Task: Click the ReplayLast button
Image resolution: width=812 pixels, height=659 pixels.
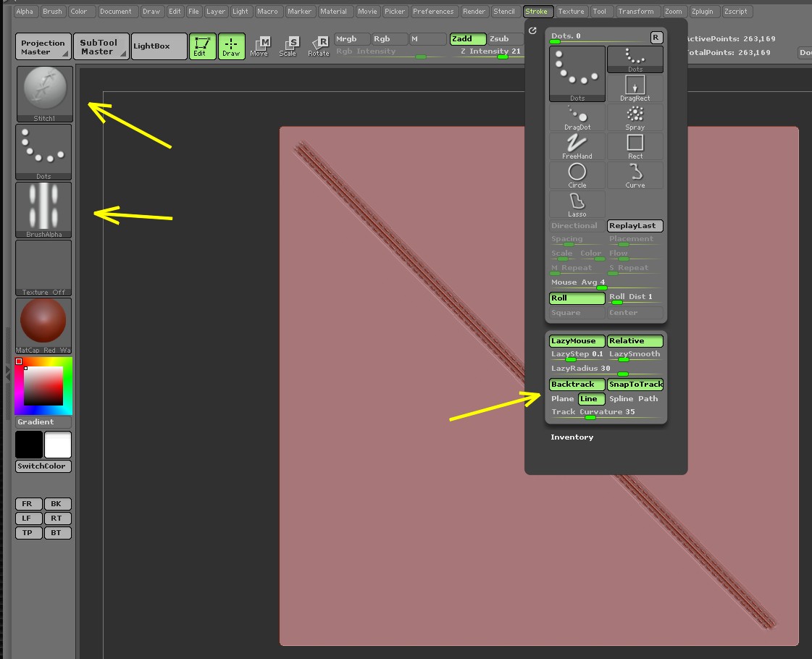Action: click(635, 226)
